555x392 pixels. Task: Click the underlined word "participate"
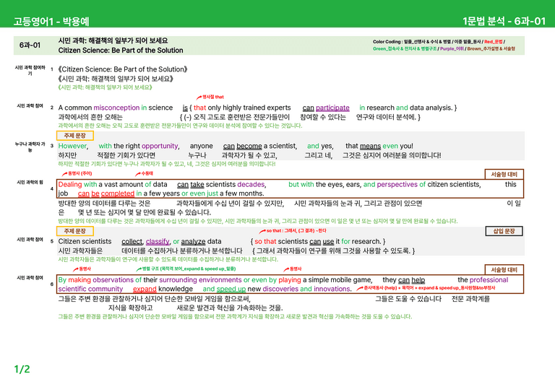pyautogui.click(x=332, y=108)
